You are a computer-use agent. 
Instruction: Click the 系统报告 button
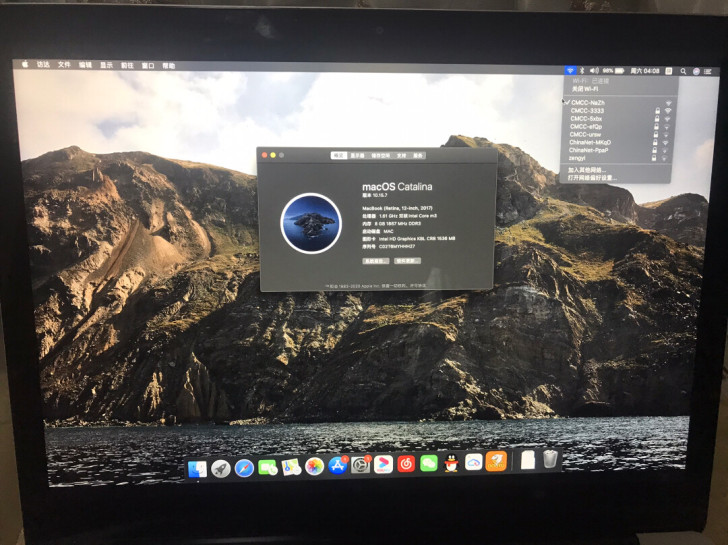click(376, 261)
